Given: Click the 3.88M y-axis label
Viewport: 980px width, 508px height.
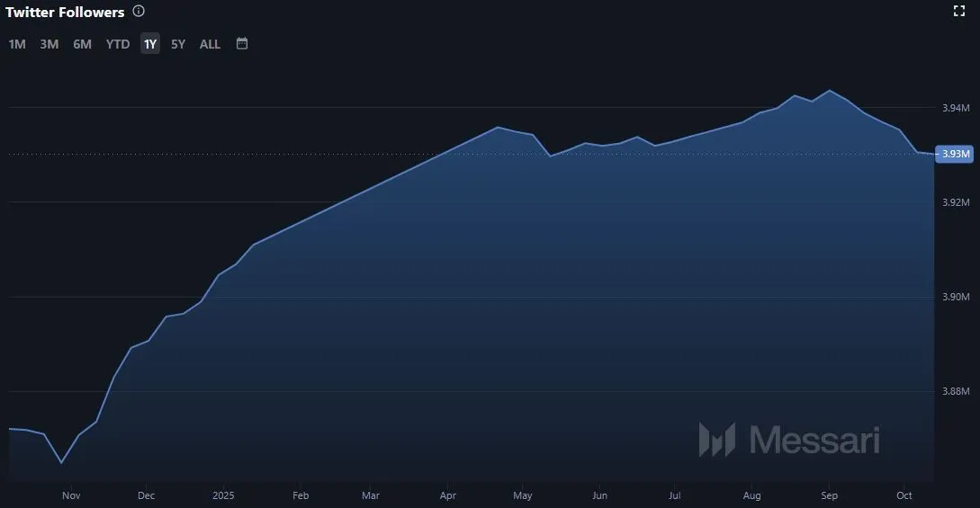Looking at the screenshot, I should tap(956, 391).
